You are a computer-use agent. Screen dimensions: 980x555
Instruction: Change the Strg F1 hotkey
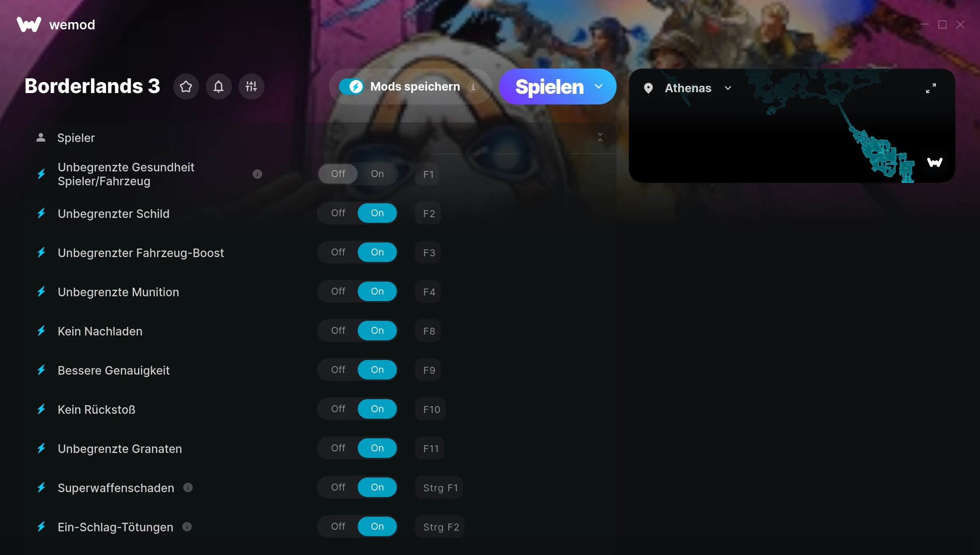439,487
